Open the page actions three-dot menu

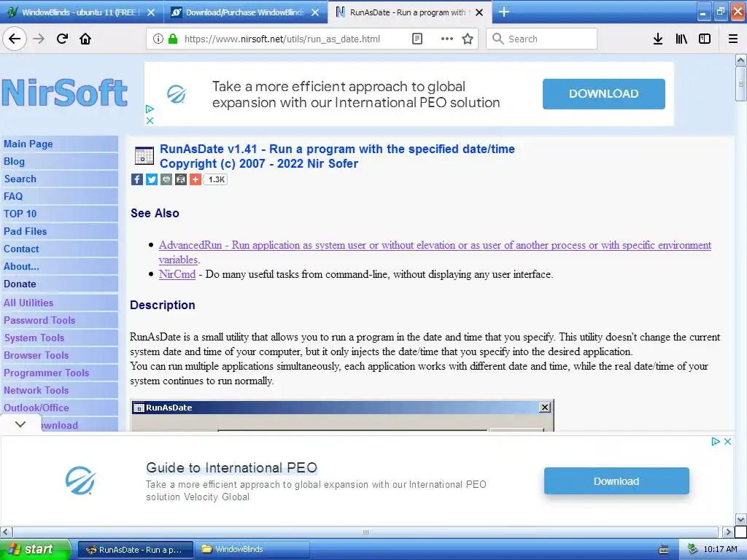pyautogui.click(x=447, y=39)
